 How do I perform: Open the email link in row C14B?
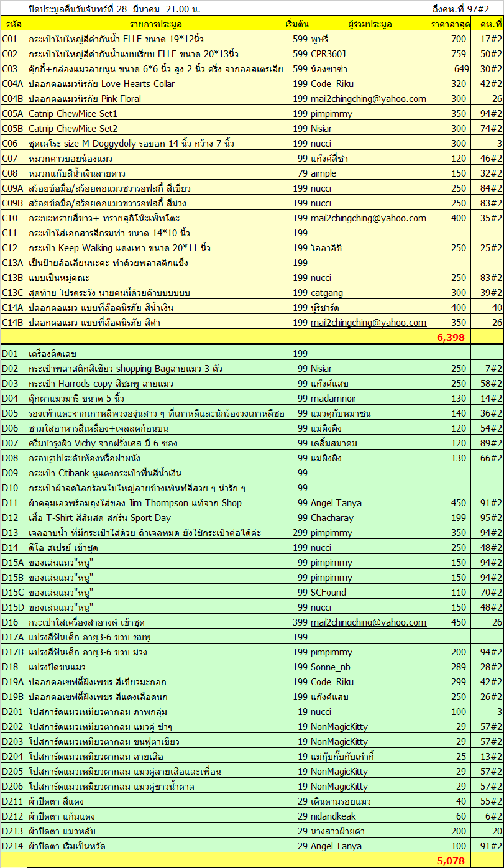coord(369,323)
